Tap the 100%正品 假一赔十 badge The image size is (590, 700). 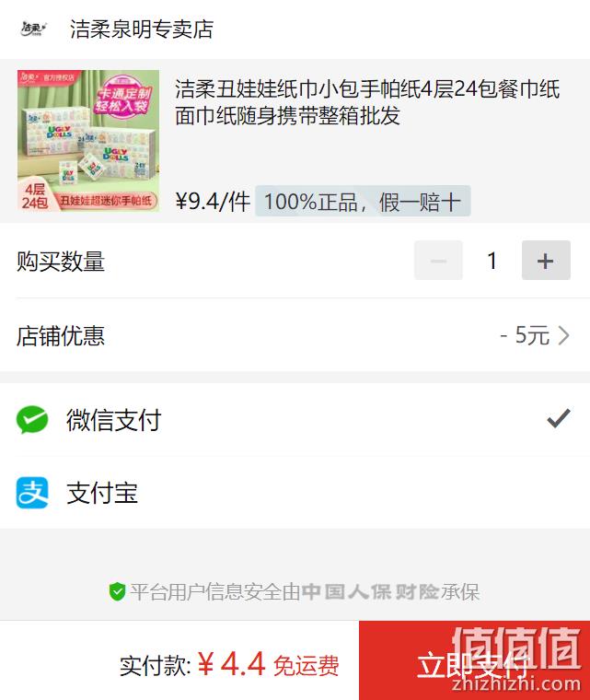[x=363, y=202]
